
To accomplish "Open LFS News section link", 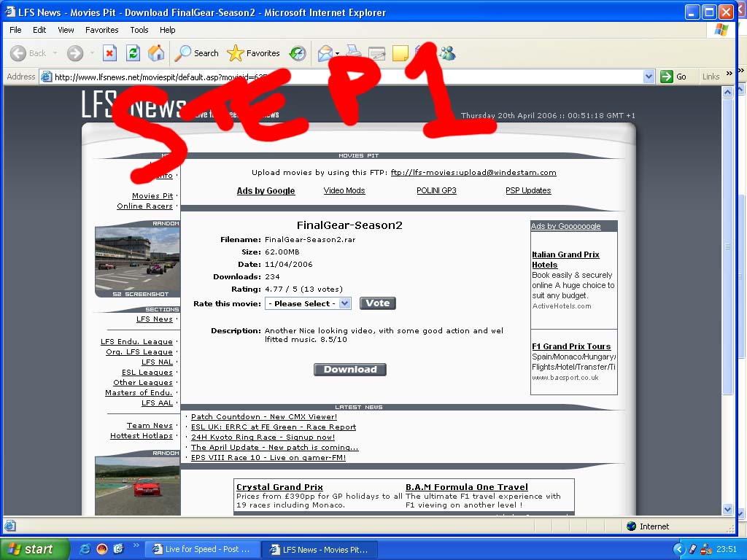I will tap(155, 319).
